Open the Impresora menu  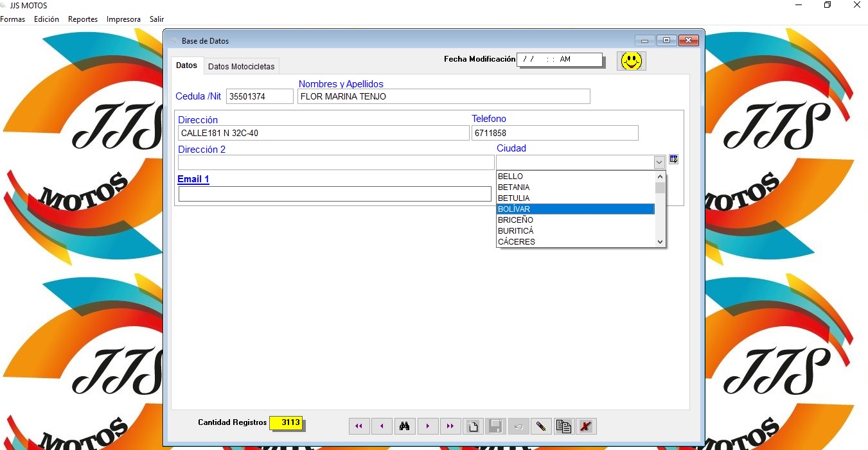pyautogui.click(x=123, y=19)
